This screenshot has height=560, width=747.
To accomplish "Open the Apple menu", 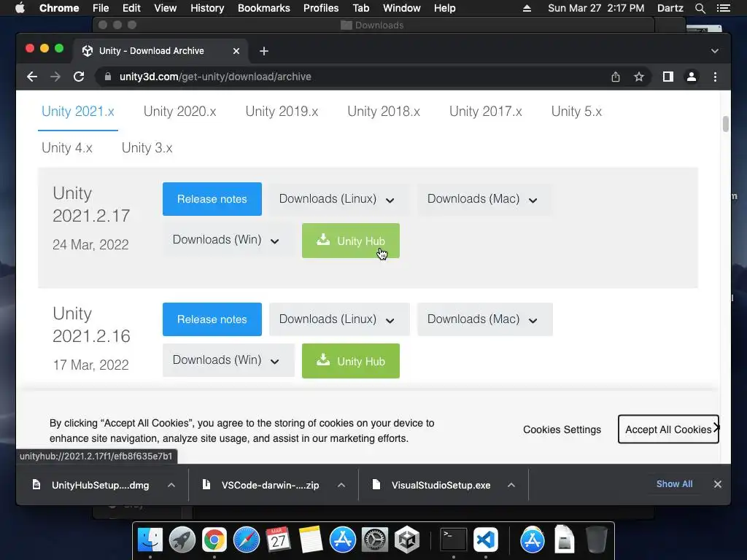I will 20,8.
